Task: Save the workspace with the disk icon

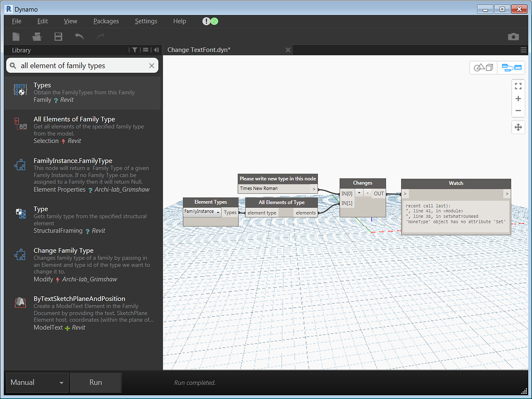Action: [x=58, y=36]
